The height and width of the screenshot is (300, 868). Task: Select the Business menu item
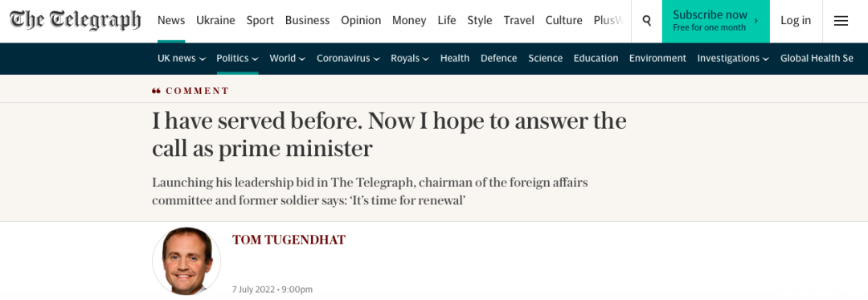307,20
